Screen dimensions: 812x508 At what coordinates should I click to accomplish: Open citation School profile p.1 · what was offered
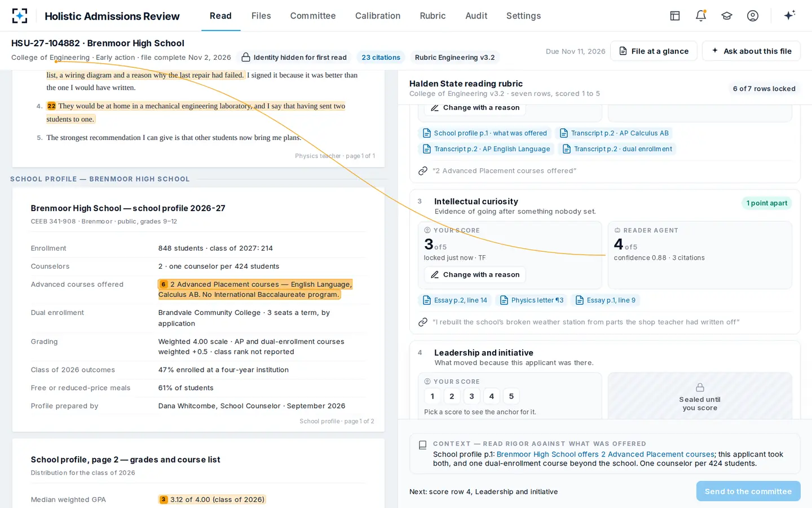[485, 133]
